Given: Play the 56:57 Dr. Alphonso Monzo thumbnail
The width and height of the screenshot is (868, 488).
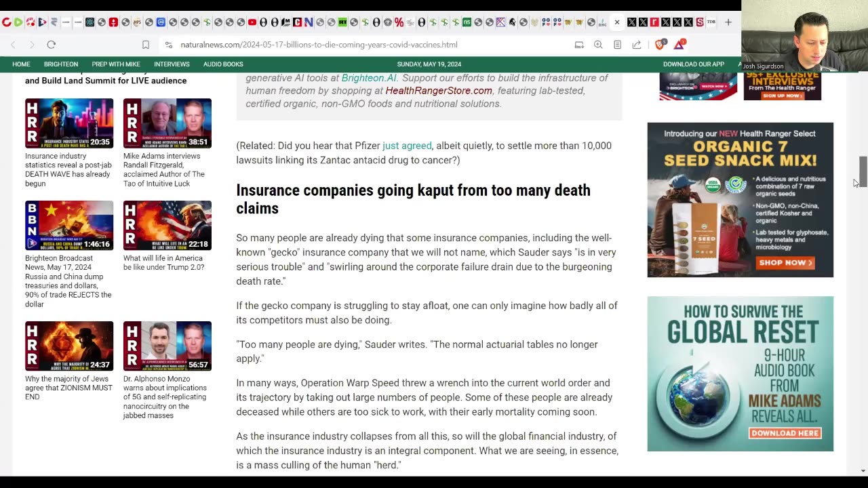Looking at the screenshot, I should point(167,346).
